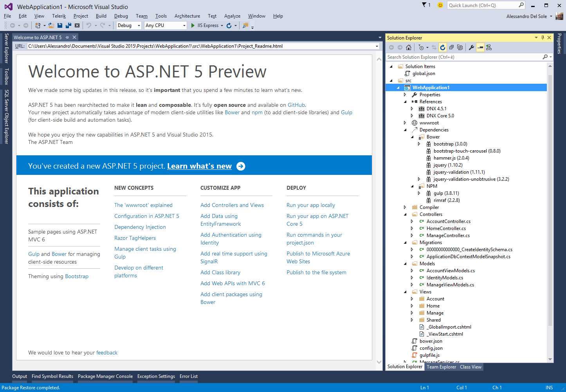Click the Run your app locally link
Viewport: 566px width, 392px height.
[x=311, y=205]
